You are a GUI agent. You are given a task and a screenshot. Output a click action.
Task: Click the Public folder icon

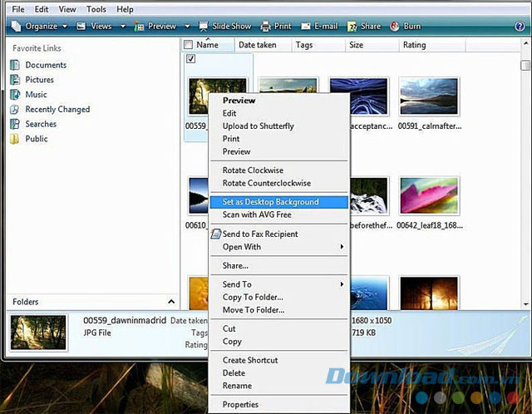[15, 139]
